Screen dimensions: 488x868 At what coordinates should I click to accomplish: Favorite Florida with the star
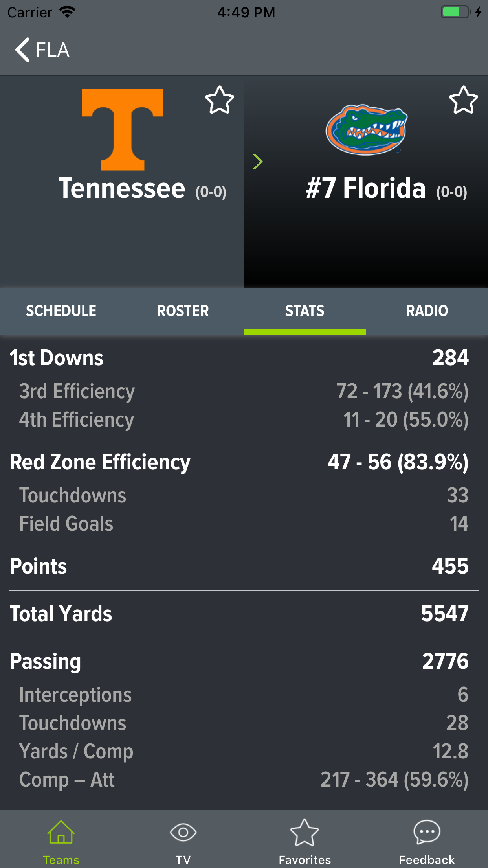click(x=464, y=100)
